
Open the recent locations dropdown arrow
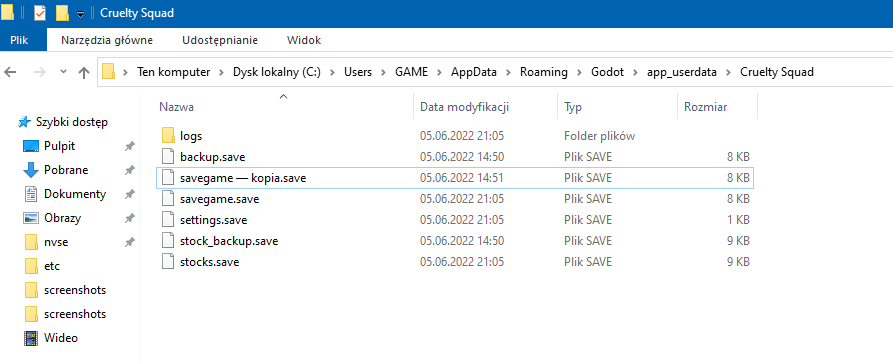(63, 72)
